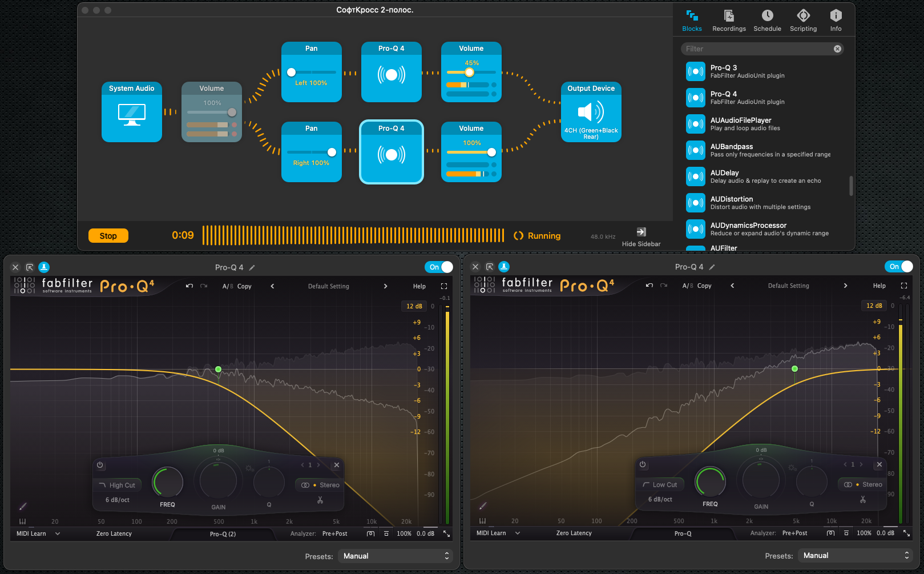Switch to the Blocks sidebar tab
This screenshot has width=924, height=574.
[692, 21]
